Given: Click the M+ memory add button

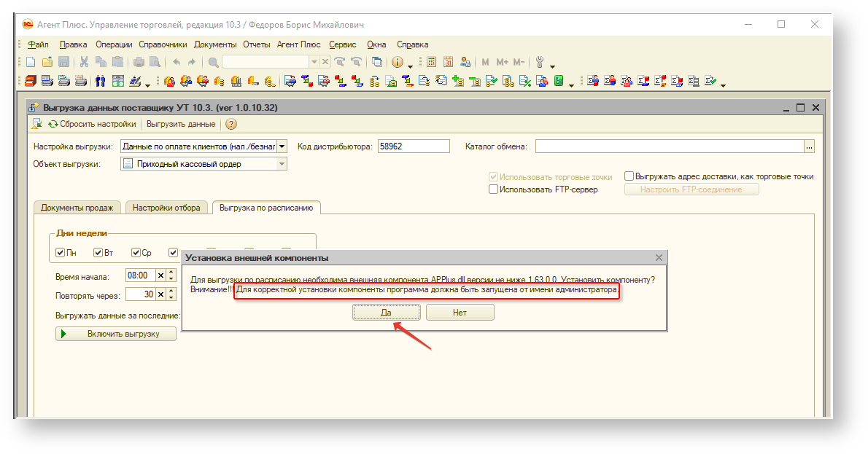Looking at the screenshot, I should tap(502, 62).
